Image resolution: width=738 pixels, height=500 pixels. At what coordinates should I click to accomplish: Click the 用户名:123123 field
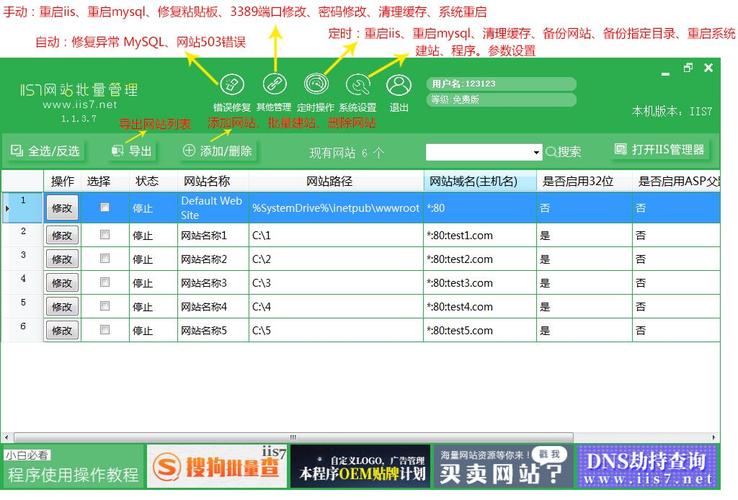[x=501, y=84]
